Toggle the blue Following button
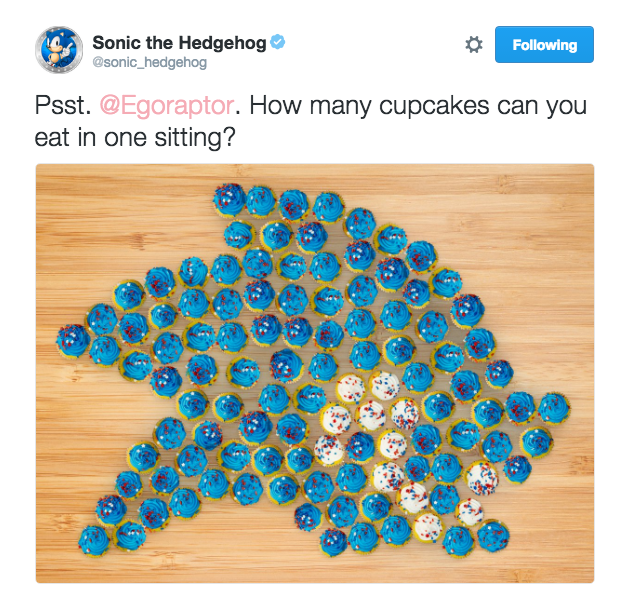The height and width of the screenshot is (593, 620). click(x=544, y=45)
